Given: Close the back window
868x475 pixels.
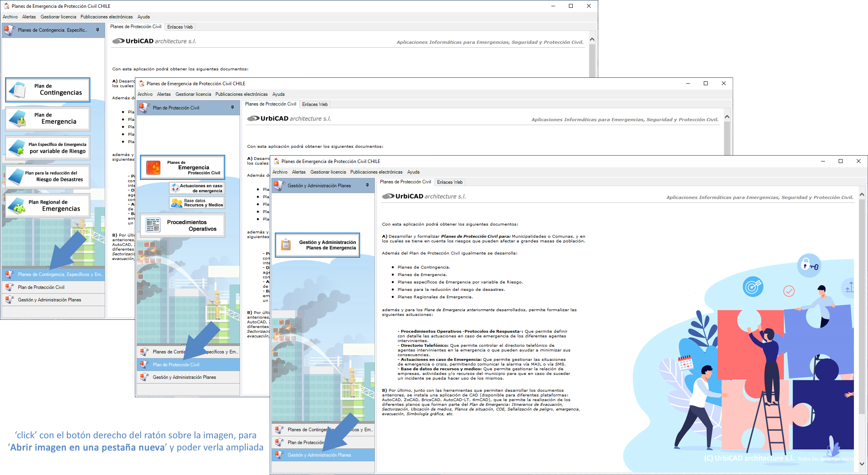Looking at the screenshot, I should pos(589,6).
